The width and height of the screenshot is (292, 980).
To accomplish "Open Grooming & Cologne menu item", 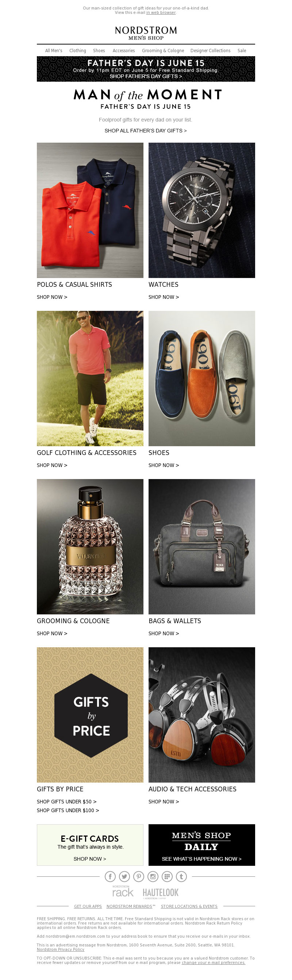I will tap(163, 51).
